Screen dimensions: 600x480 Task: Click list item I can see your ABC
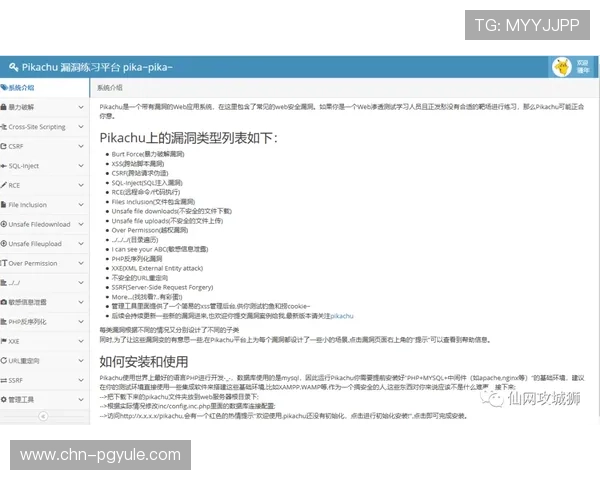click(160, 250)
